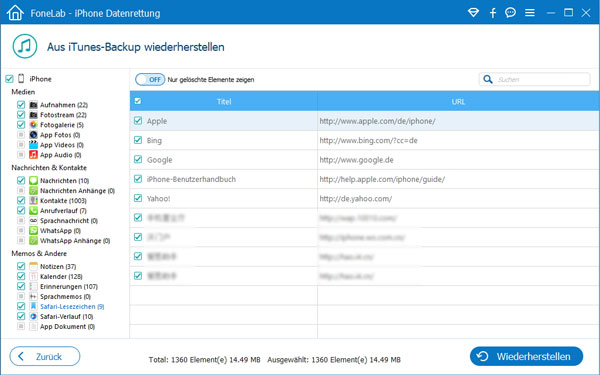Viewport: 600px width, 375px height.
Task: Sort by the URL column header
Action: coord(458,101)
